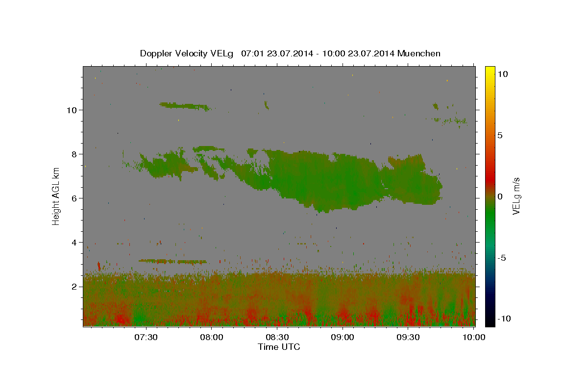The height and width of the screenshot is (392, 588).
Task: Click the 07:30 time tick label
Action: pyautogui.click(x=146, y=337)
